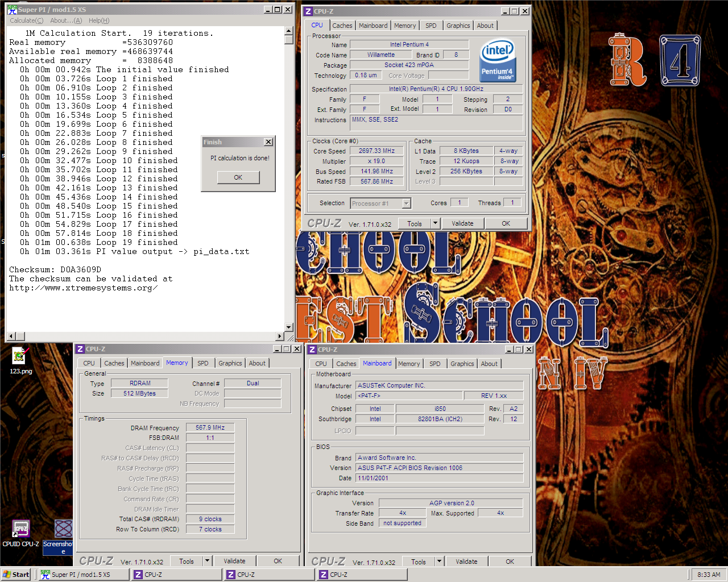
Task: Click the Z icon in the Memory CPU-Z window title bar
Action: 80,349
